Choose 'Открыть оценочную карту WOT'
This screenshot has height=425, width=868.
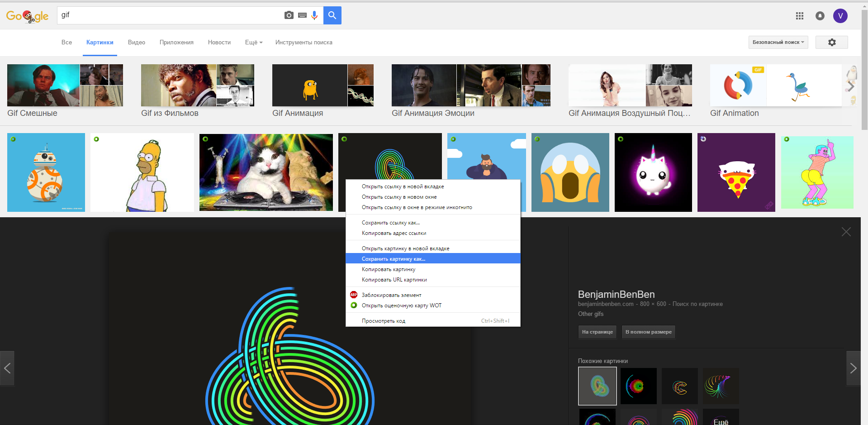pyautogui.click(x=433, y=306)
